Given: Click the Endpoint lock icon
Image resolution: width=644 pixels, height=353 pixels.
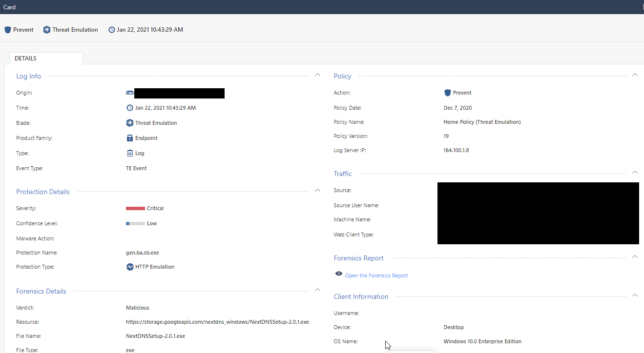Looking at the screenshot, I should [130, 138].
